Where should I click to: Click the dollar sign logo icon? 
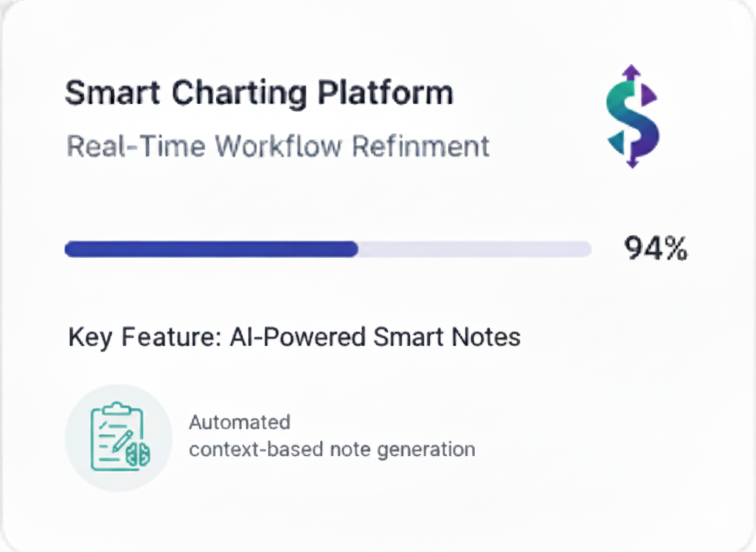point(631,116)
